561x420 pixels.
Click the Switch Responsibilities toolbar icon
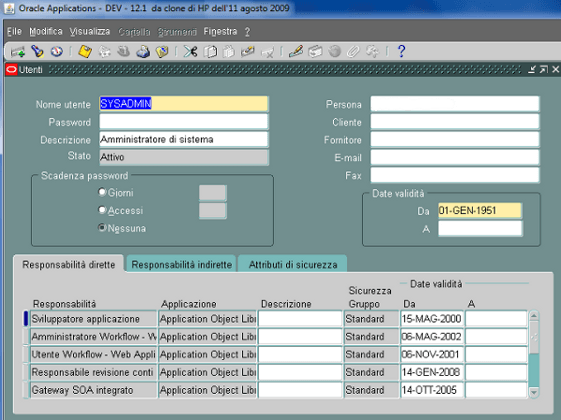click(123, 52)
